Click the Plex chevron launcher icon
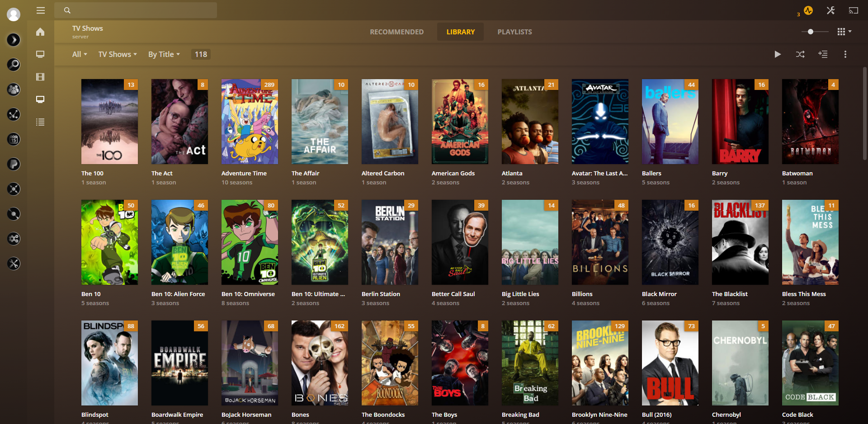868x424 pixels. pyautogui.click(x=14, y=40)
